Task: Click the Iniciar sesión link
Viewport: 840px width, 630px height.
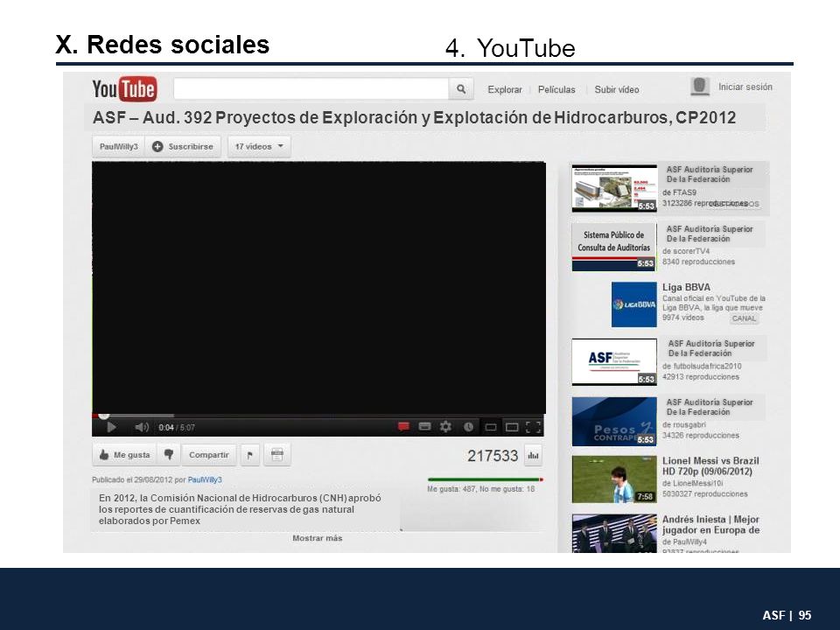Action: [745, 87]
